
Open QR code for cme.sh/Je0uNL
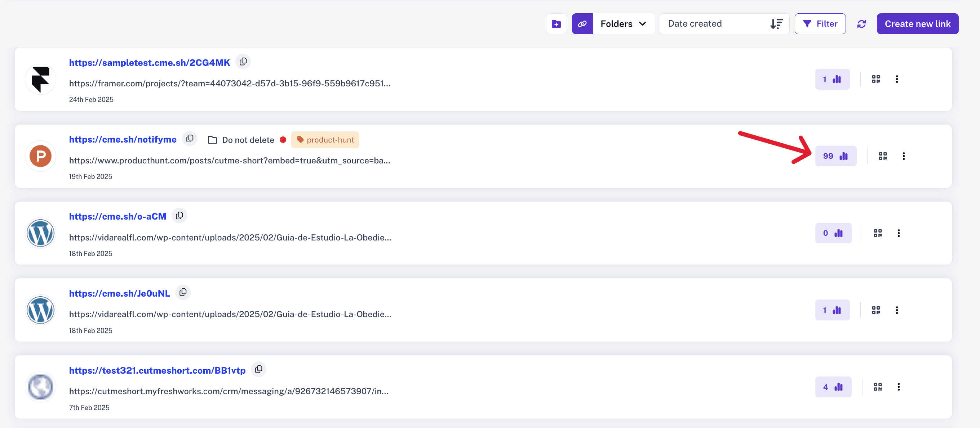point(876,310)
